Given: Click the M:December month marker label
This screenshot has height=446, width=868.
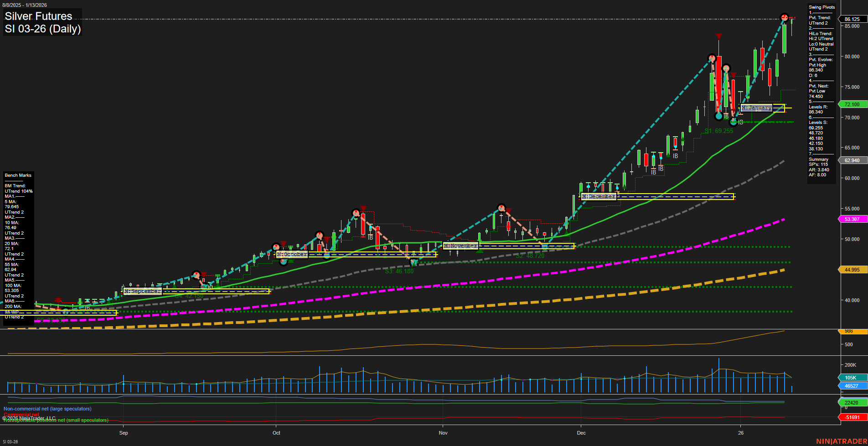Looking at the screenshot, I should coord(598,196).
